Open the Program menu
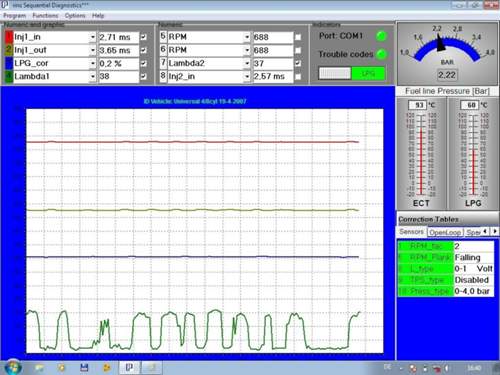The image size is (500, 375). (x=14, y=16)
